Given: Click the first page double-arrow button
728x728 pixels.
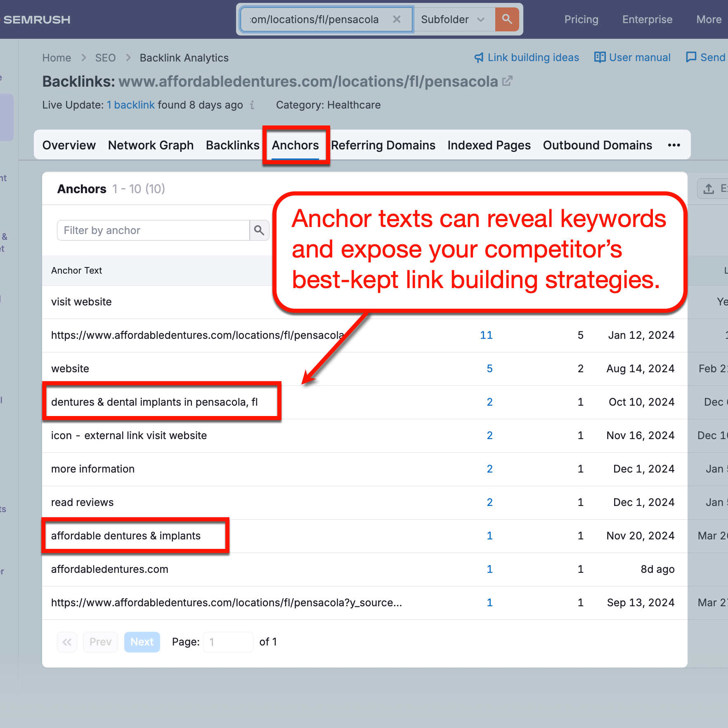Looking at the screenshot, I should click(x=67, y=642).
